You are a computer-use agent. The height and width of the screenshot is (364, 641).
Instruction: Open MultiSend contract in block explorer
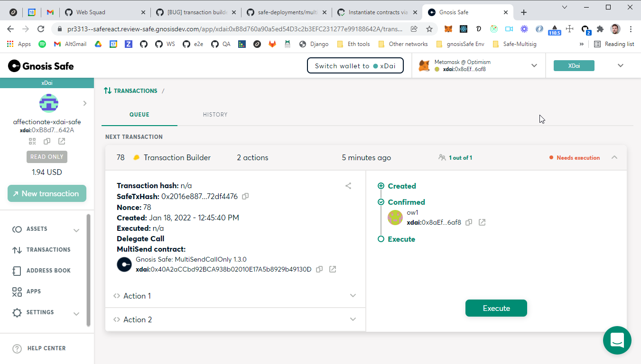click(x=333, y=269)
